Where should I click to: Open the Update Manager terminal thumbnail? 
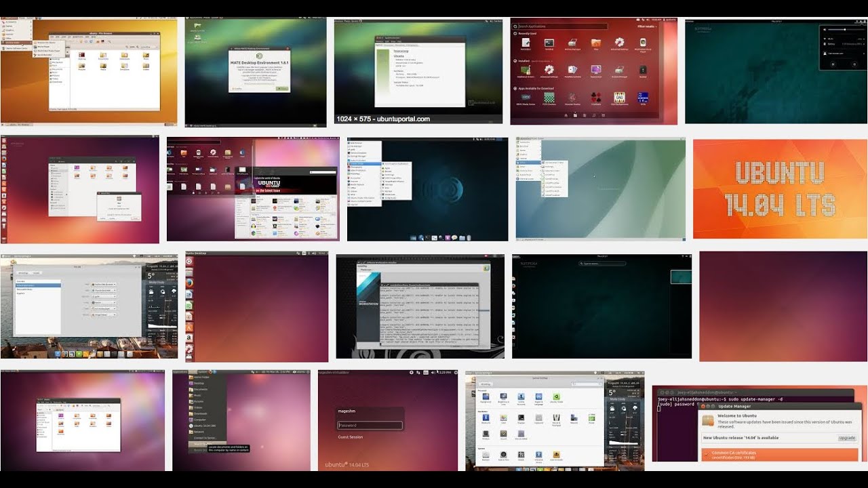click(759, 424)
